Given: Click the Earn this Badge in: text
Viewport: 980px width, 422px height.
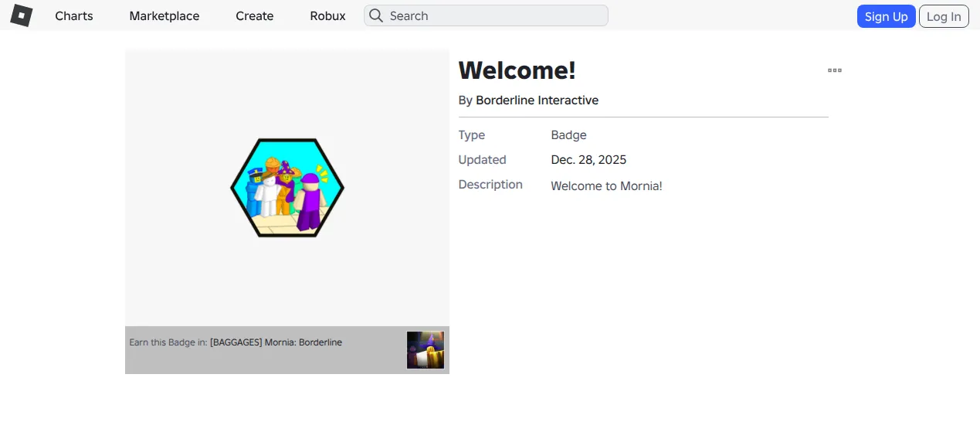Looking at the screenshot, I should (168, 342).
